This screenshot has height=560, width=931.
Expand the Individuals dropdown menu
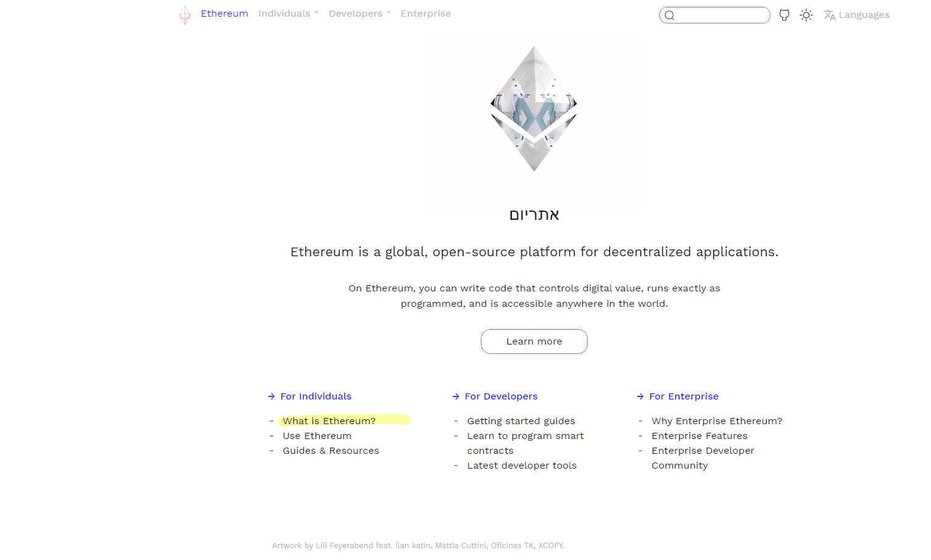tap(288, 14)
